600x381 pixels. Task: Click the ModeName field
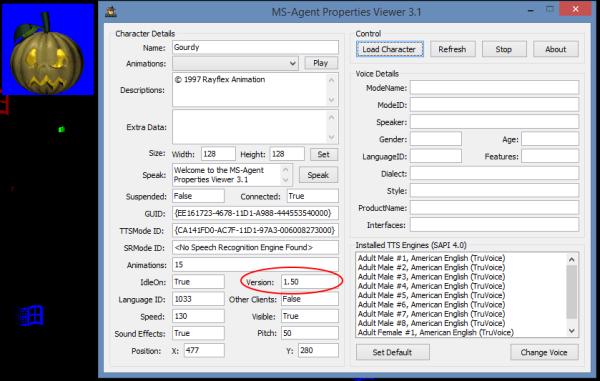coord(494,88)
